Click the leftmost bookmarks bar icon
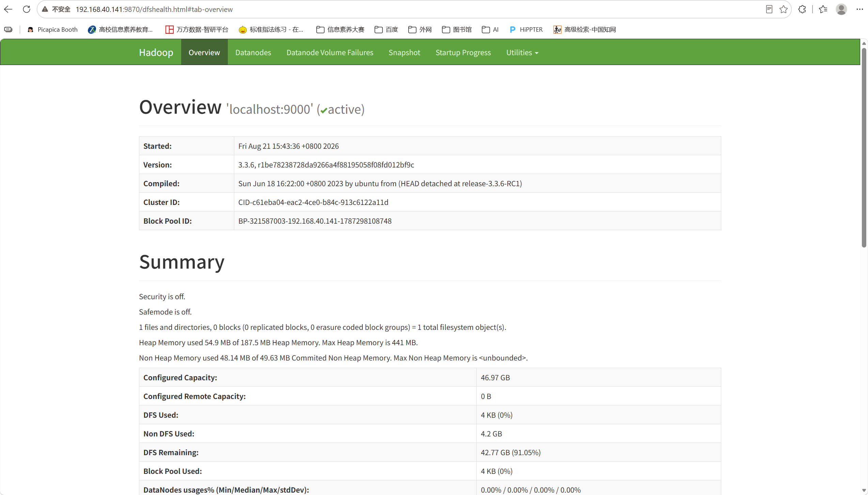 (x=8, y=30)
